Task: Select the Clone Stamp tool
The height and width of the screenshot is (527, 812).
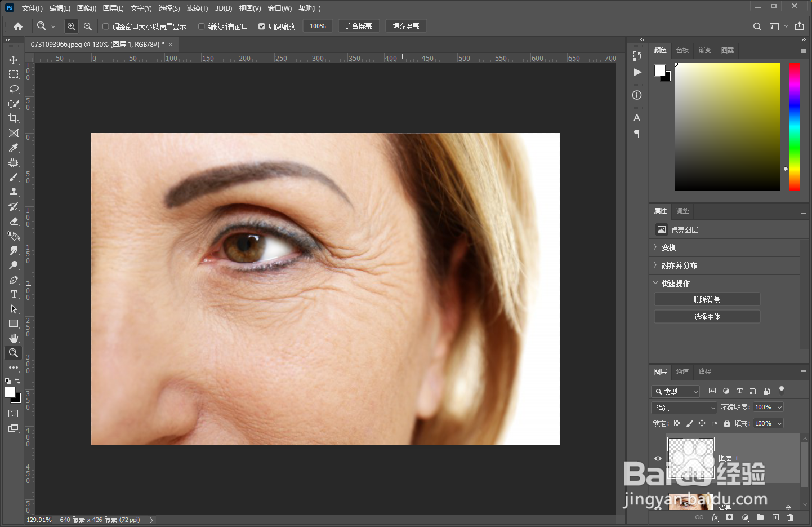Action: point(14,192)
